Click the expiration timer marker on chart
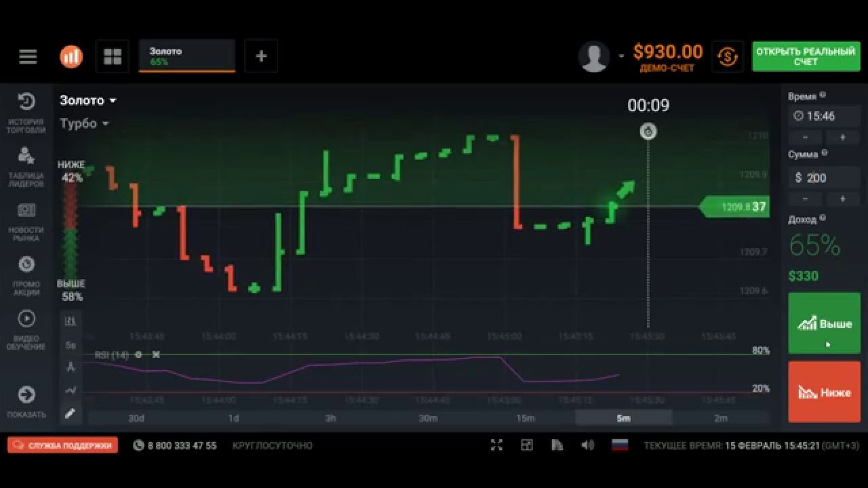 [x=648, y=131]
